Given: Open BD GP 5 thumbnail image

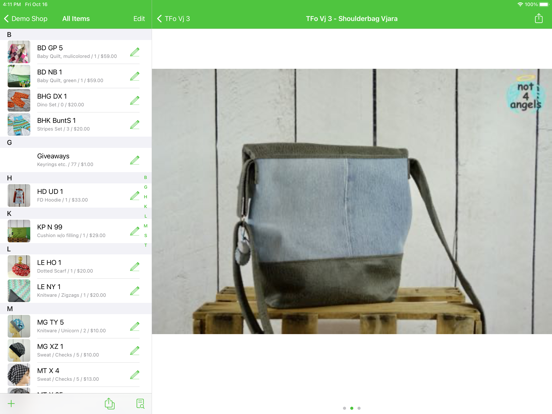Looking at the screenshot, I should 19,52.
